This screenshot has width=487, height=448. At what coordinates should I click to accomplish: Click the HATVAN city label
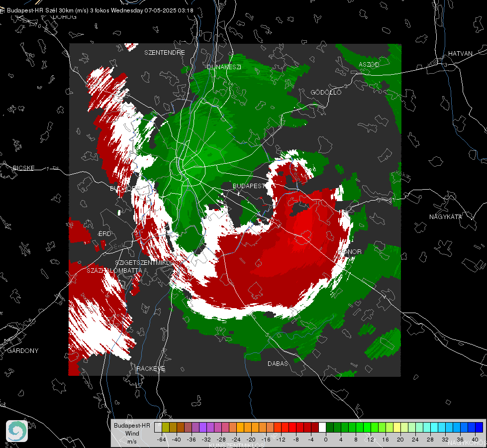(460, 53)
